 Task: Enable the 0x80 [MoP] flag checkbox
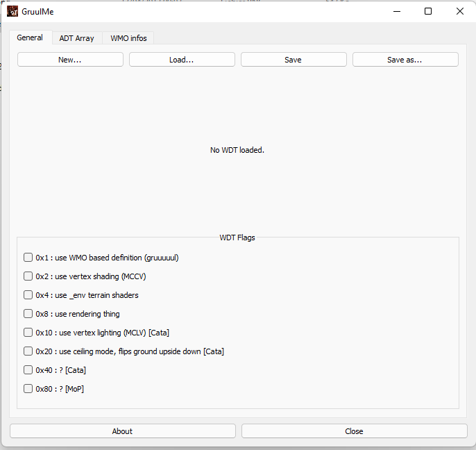pos(28,389)
